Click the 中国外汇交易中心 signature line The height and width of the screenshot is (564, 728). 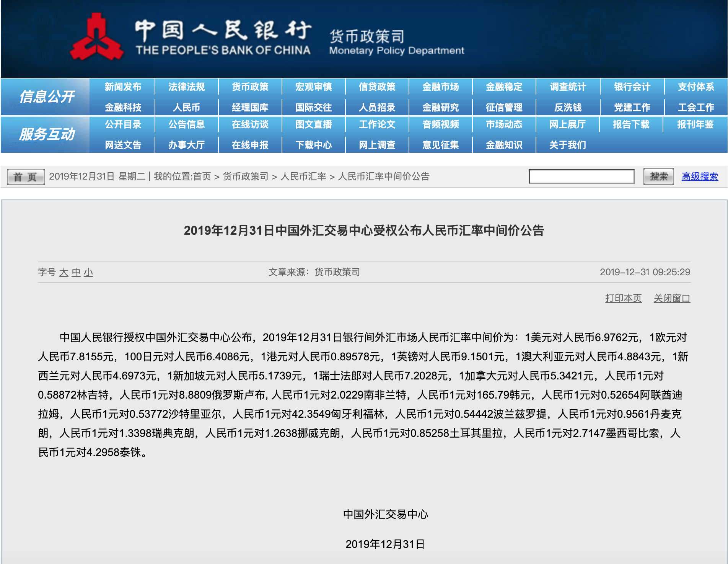[x=385, y=514]
